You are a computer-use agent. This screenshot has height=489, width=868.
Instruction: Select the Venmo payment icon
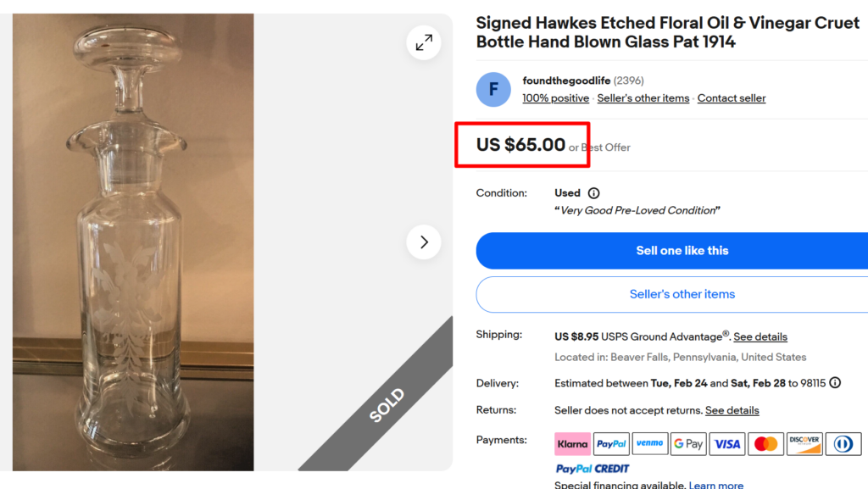(649, 443)
